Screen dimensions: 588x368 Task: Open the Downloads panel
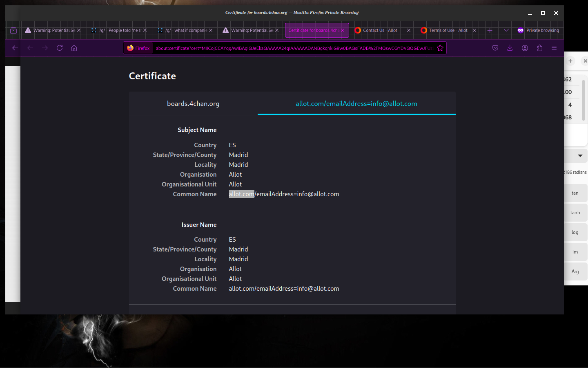point(510,48)
